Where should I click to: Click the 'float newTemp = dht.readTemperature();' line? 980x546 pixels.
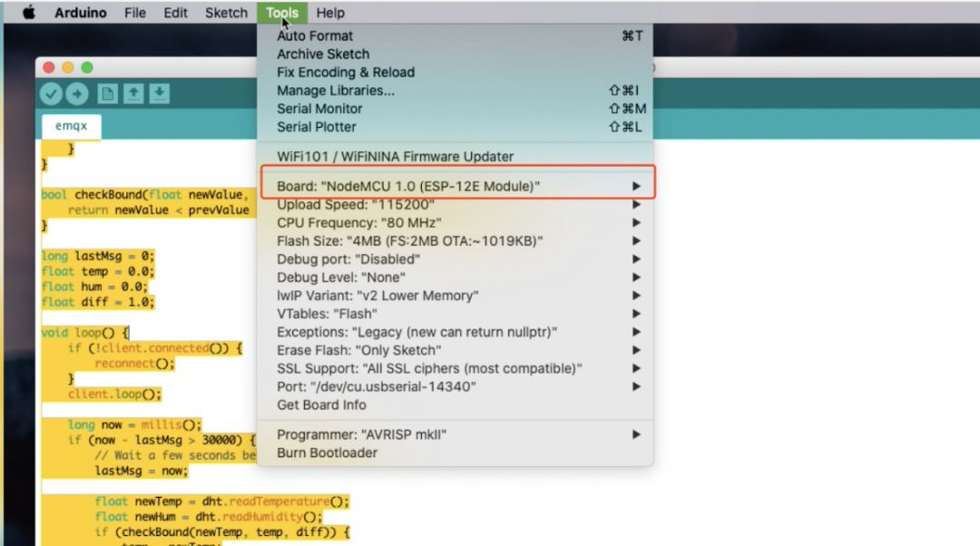pos(222,502)
